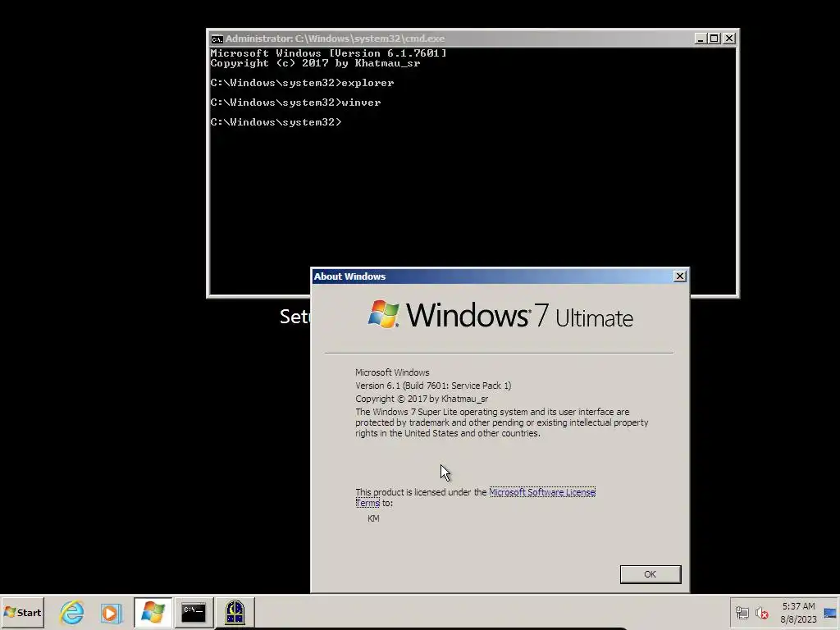This screenshot has width=840, height=630.
Task: Open Windows Media Player taskbar icon
Action: pos(112,612)
